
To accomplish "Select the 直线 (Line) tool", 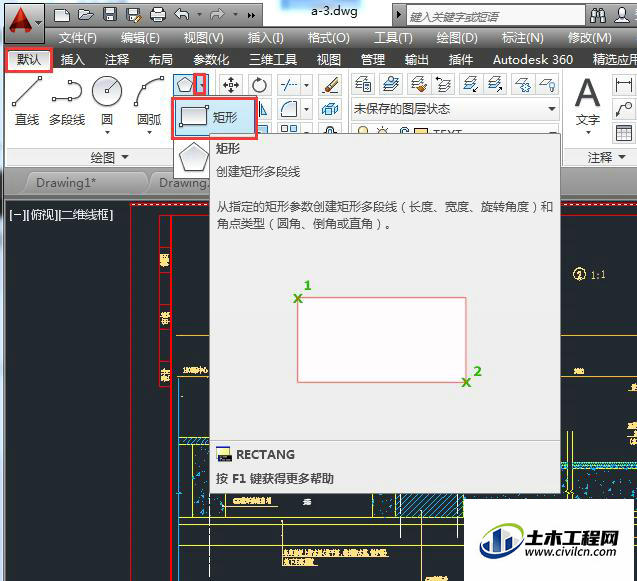I will (x=27, y=102).
